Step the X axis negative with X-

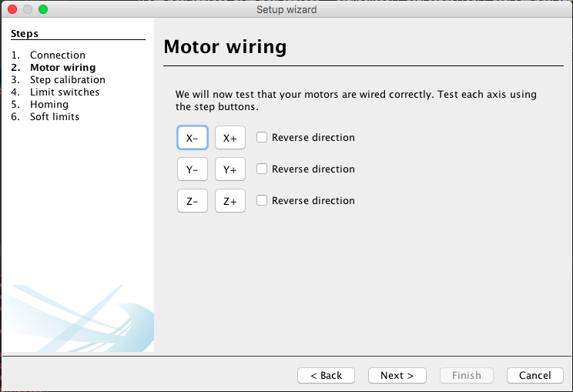point(193,138)
